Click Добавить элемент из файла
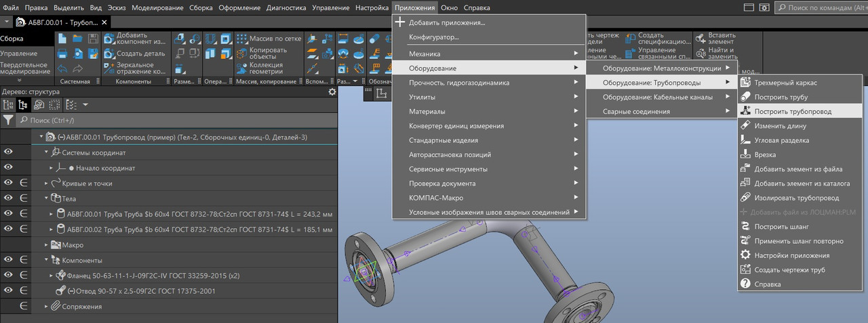The image size is (868, 323). pyautogui.click(x=799, y=169)
